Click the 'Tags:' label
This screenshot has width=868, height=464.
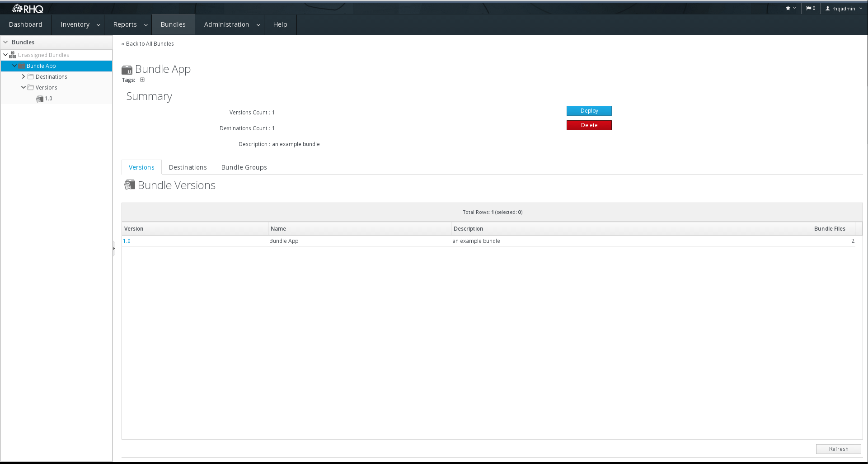pyautogui.click(x=128, y=80)
